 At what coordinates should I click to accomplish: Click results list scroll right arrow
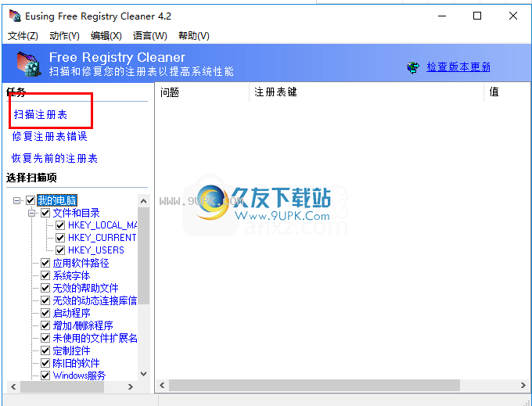[523, 386]
